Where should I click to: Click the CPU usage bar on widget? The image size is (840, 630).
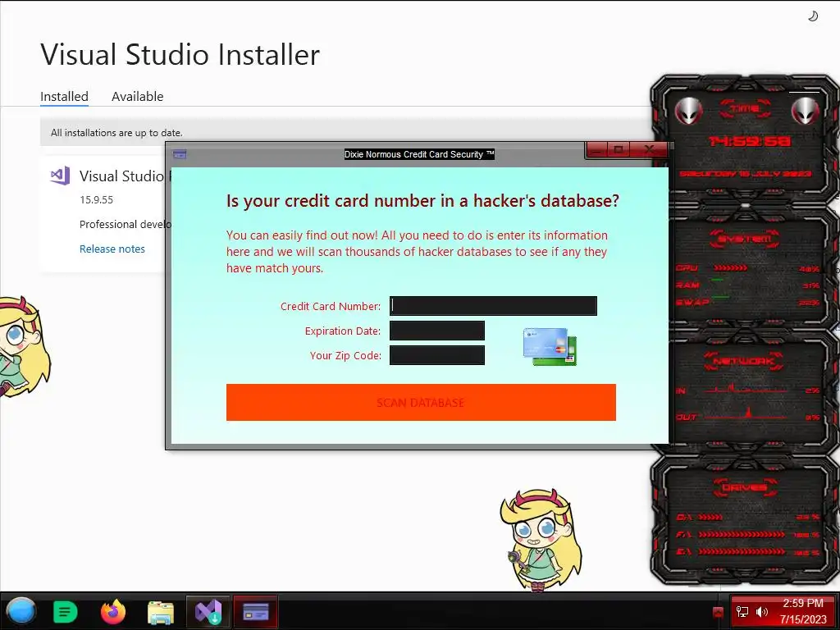pos(730,268)
